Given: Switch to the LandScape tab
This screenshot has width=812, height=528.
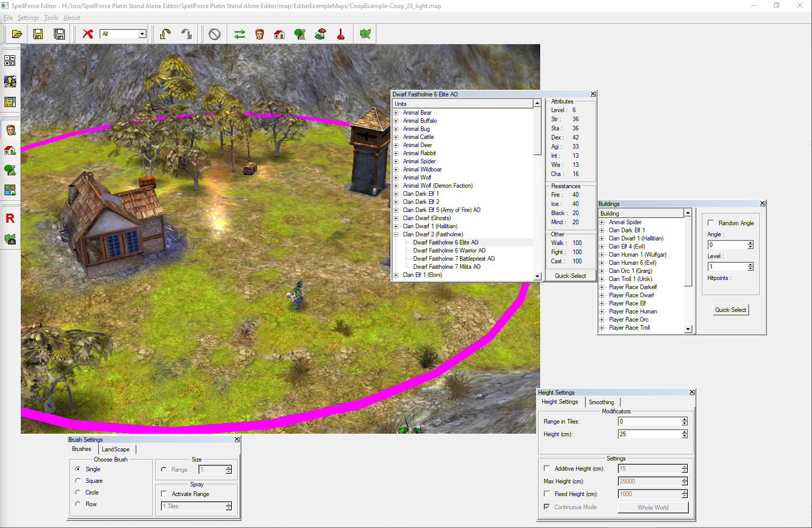Looking at the screenshot, I should pos(116,449).
